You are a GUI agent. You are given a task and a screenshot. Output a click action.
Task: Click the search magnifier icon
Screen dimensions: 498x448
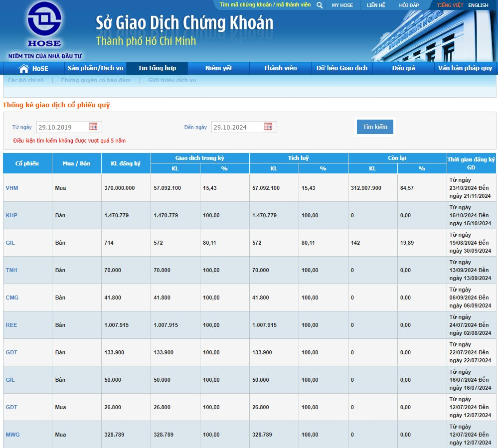click(x=320, y=5)
